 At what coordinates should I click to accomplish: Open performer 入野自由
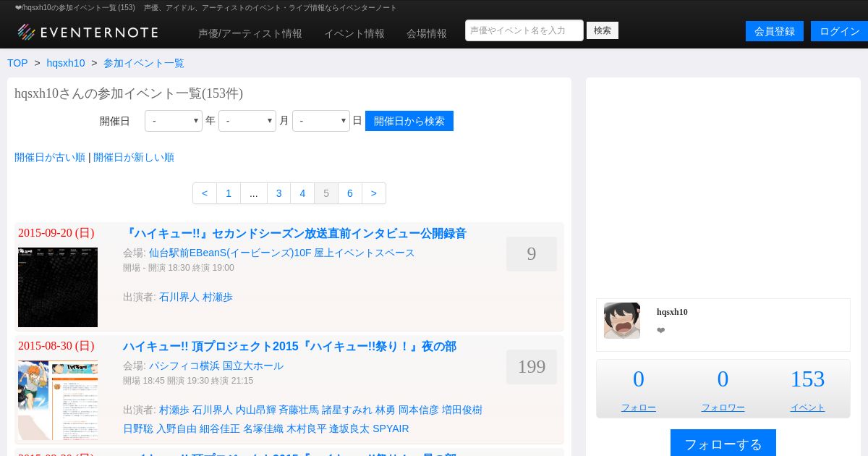176,428
